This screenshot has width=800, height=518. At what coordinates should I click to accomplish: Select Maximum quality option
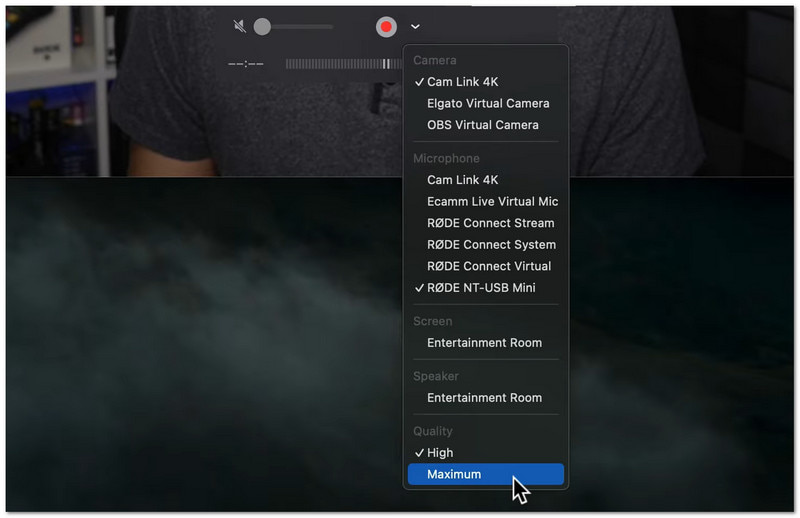[x=486, y=474]
